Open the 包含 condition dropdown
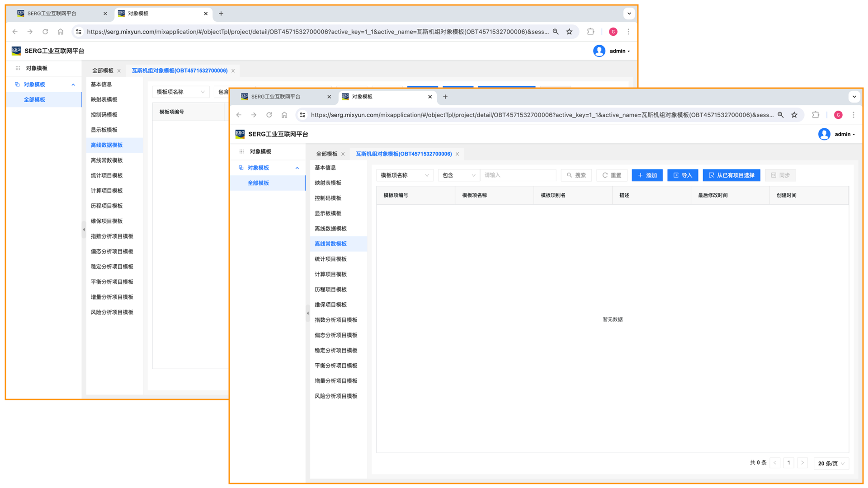This screenshot has height=488, width=868. pyautogui.click(x=458, y=175)
